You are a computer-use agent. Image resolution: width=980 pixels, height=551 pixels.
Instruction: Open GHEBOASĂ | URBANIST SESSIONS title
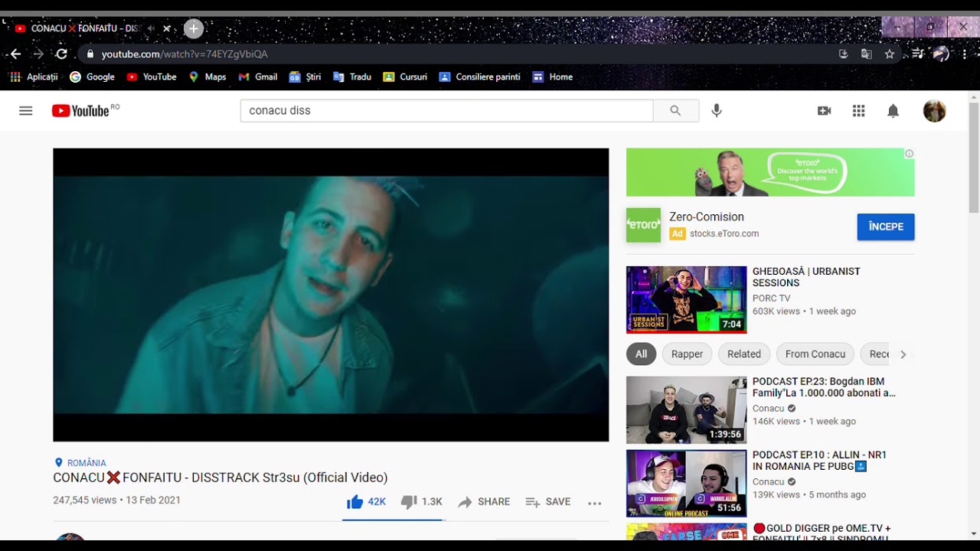(806, 277)
